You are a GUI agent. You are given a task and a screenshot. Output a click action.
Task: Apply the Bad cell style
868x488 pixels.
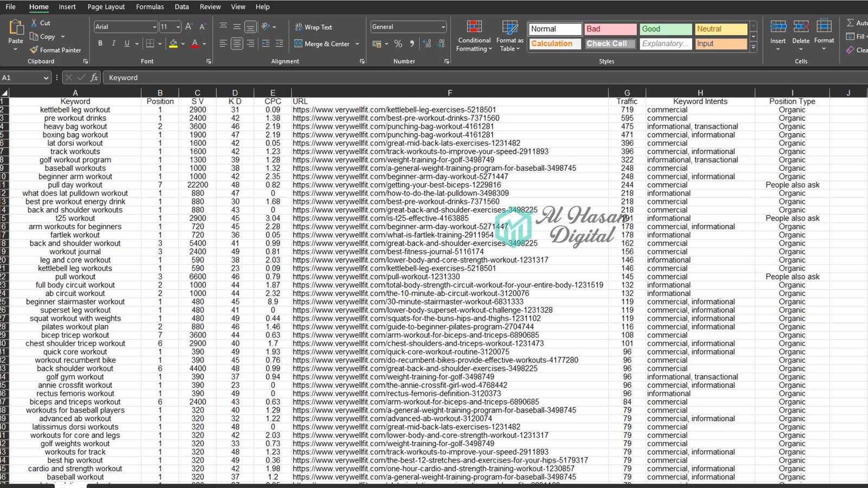[610, 29]
